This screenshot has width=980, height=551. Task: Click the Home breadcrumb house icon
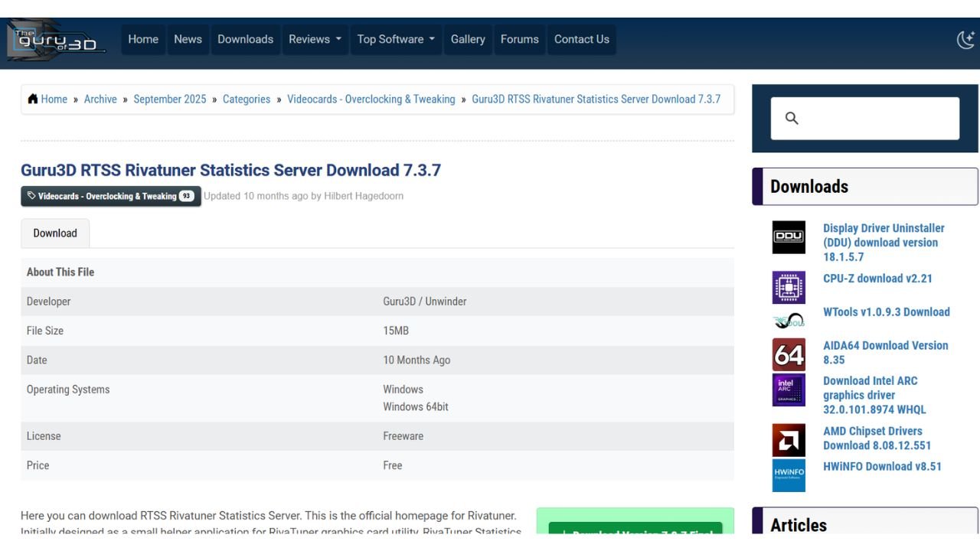[33, 99]
